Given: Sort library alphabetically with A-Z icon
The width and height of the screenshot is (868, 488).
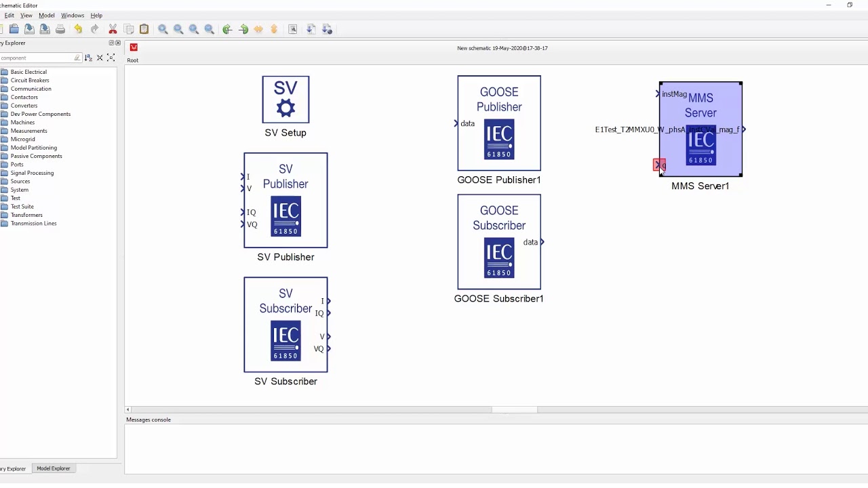Looking at the screenshot, I should [89, 58].
